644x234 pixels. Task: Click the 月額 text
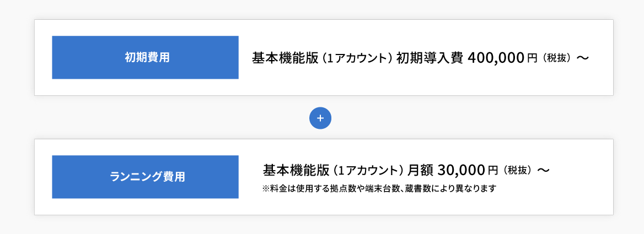[422, 169]
